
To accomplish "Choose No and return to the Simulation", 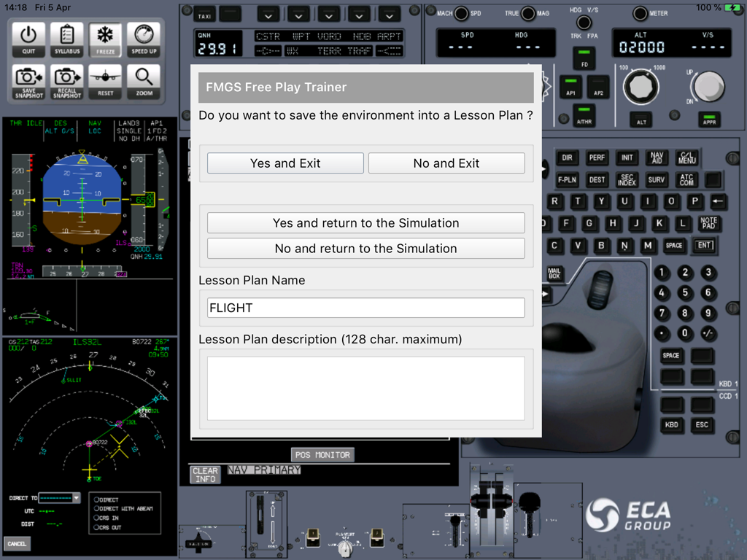I will 365,249.
